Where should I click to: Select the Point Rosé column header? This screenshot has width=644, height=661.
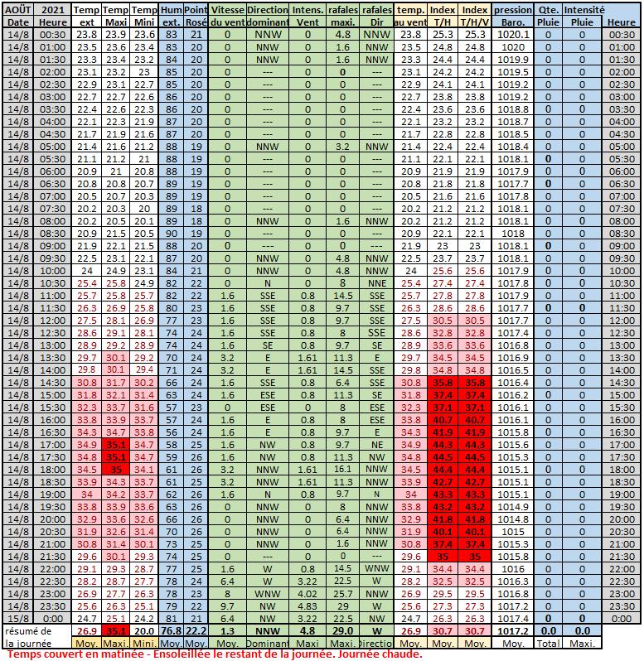(x=196, y=17)
